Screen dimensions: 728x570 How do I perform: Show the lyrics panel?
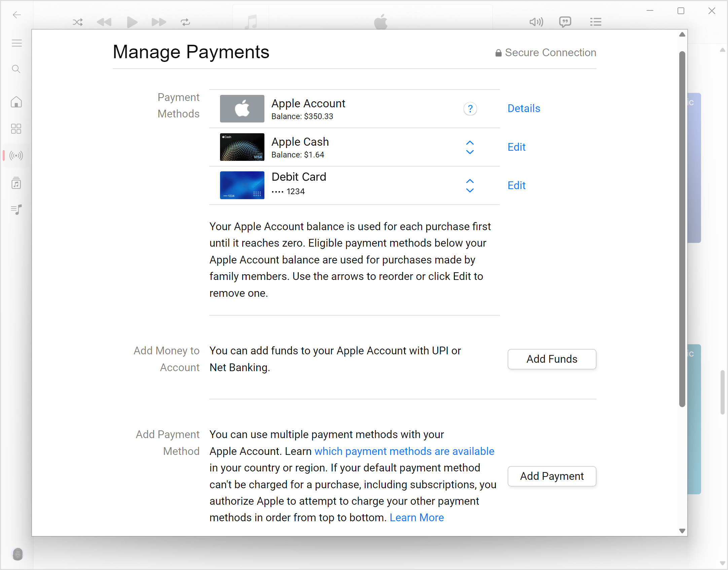565,22
